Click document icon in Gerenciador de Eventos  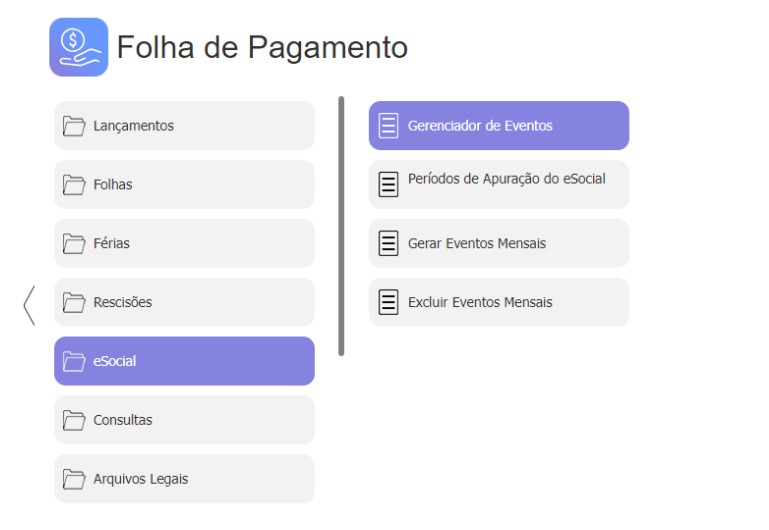[388, 126]
